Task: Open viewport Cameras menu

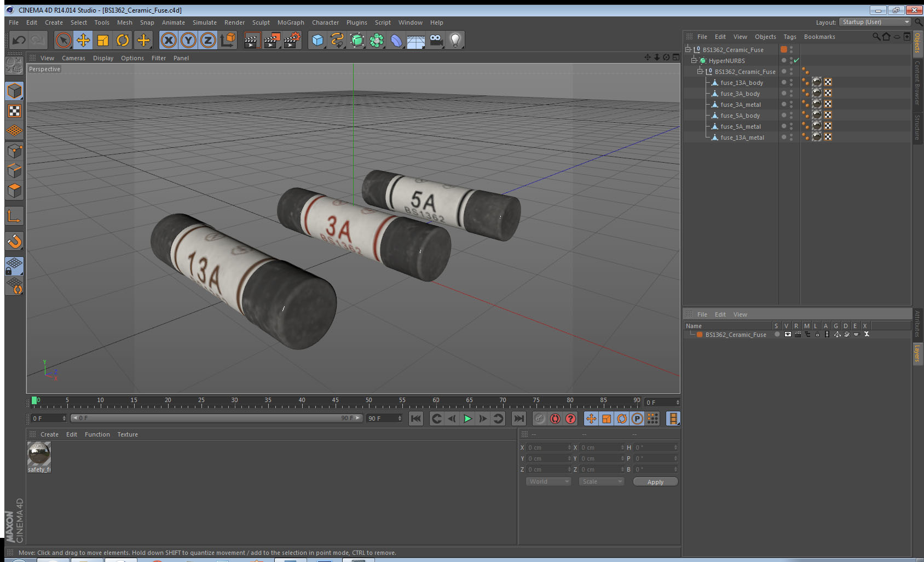Action: tap(73, 58)
